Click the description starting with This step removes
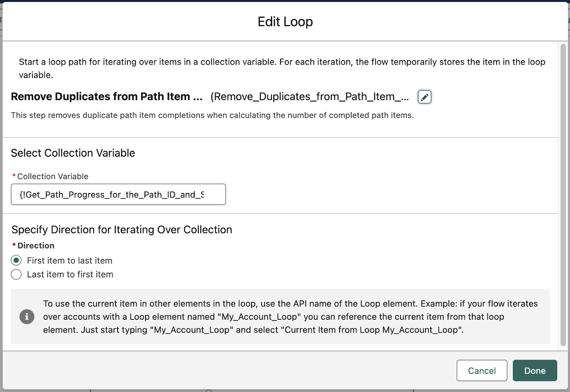This screenshot has height=392, width=570. point(212,115)
